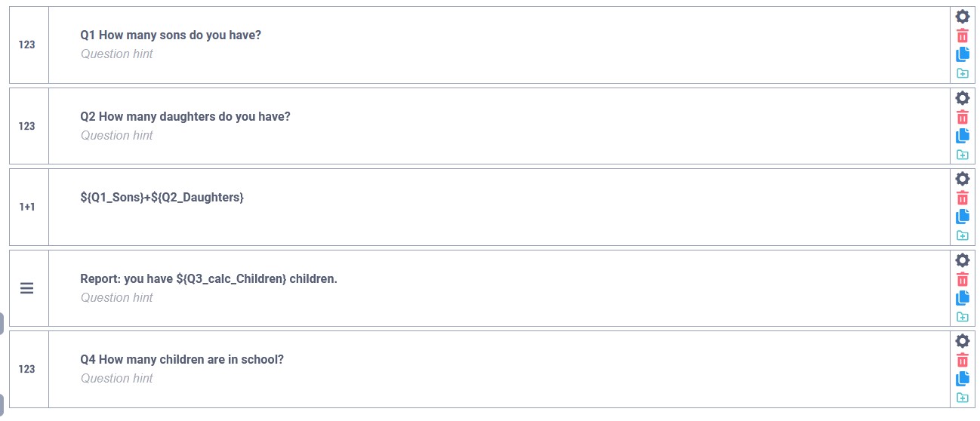980x421 pixels.
Task: Delete the calculate question row
Action: point(962,198)
